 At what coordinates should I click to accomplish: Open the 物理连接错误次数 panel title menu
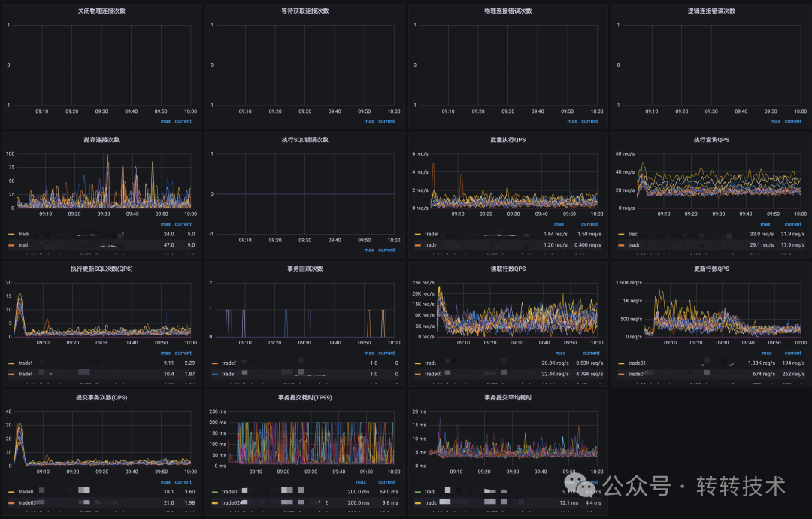(x=508, y=11)
